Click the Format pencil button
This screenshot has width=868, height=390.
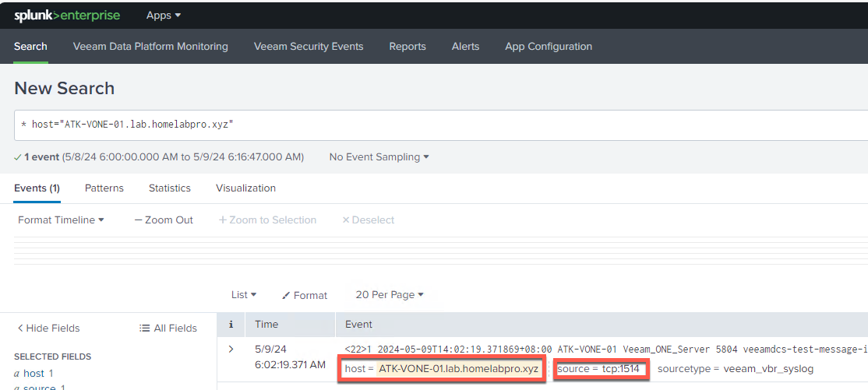click(305, 295)
